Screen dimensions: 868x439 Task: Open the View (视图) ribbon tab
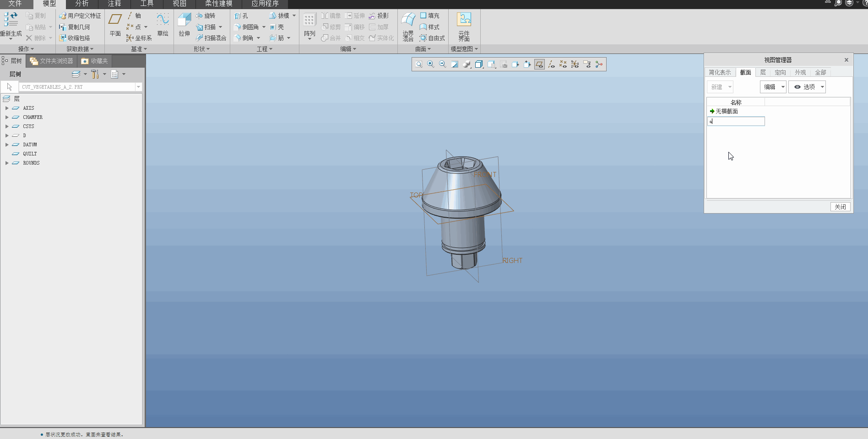tap(179, 4)
